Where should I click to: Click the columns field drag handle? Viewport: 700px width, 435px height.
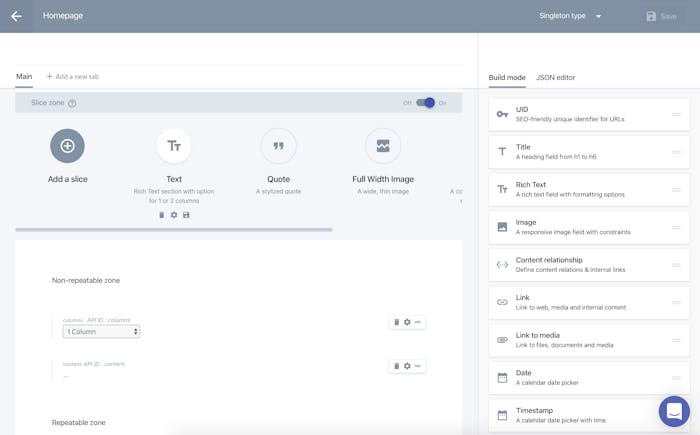click(418, 322)
